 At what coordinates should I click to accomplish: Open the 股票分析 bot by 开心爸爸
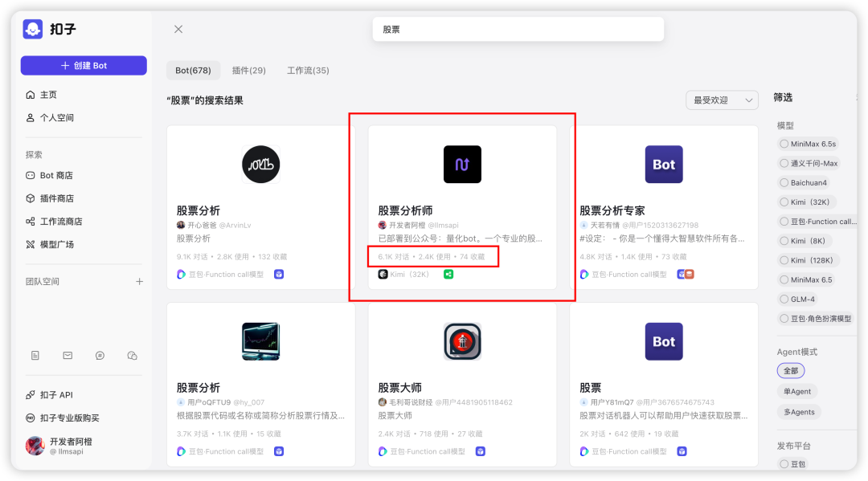[199, 210]
